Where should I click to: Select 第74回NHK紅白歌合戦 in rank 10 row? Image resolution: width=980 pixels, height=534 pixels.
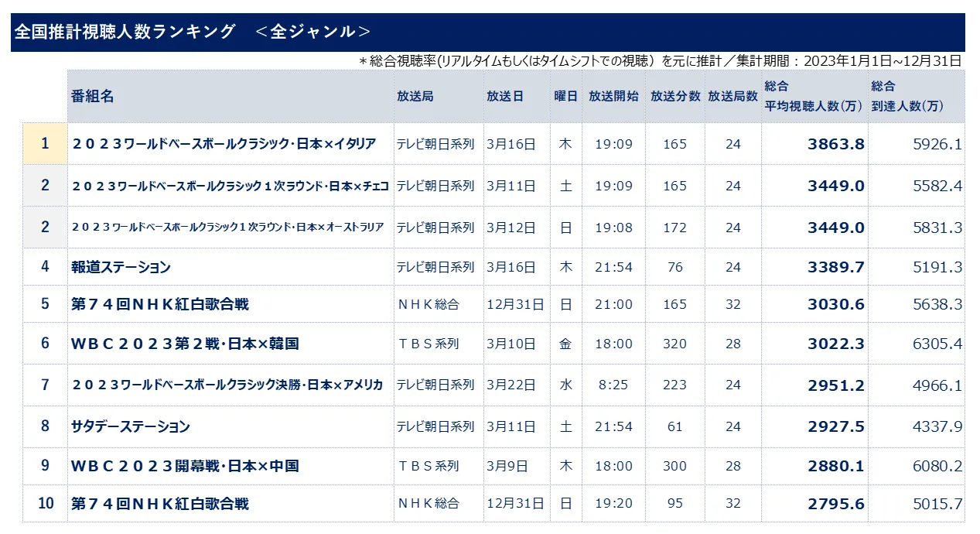[x=160, y=504]
